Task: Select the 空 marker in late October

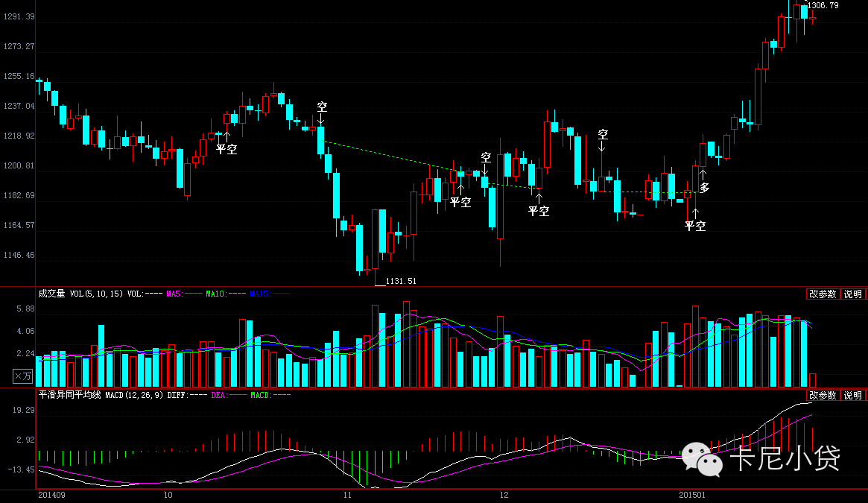Action: coord(322,107)
